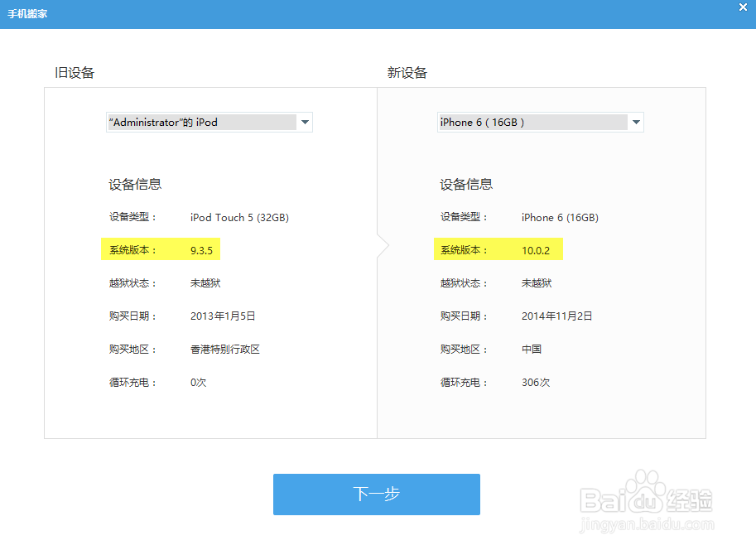Click the 手机搬家 title in the blue bar
This screenshot has height=550, width=756.
pos(27,13)
